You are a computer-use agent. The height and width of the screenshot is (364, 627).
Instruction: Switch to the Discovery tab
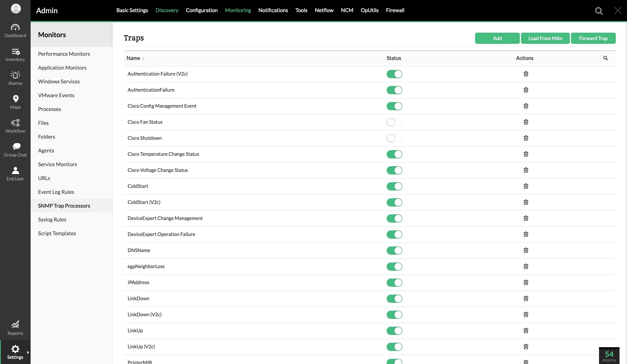167,10
